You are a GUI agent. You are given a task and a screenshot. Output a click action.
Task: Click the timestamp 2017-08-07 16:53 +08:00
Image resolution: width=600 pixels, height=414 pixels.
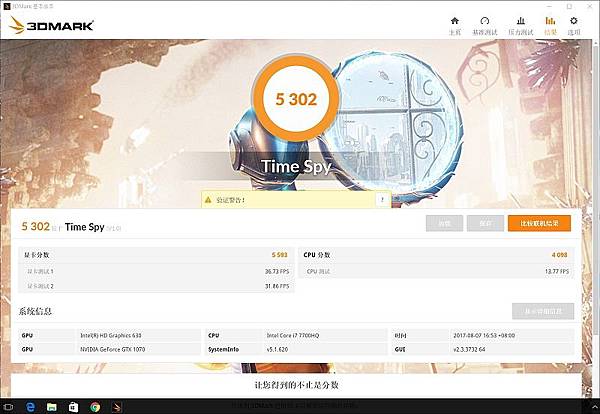(484, 335)
